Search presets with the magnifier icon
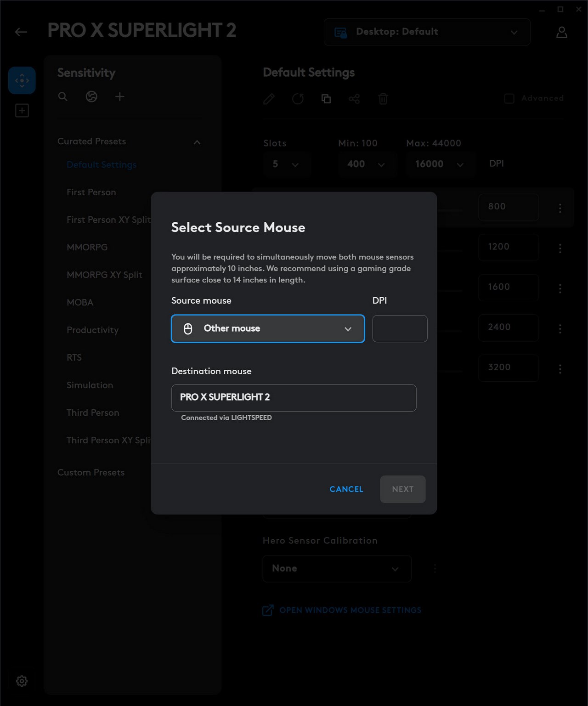 63,96
